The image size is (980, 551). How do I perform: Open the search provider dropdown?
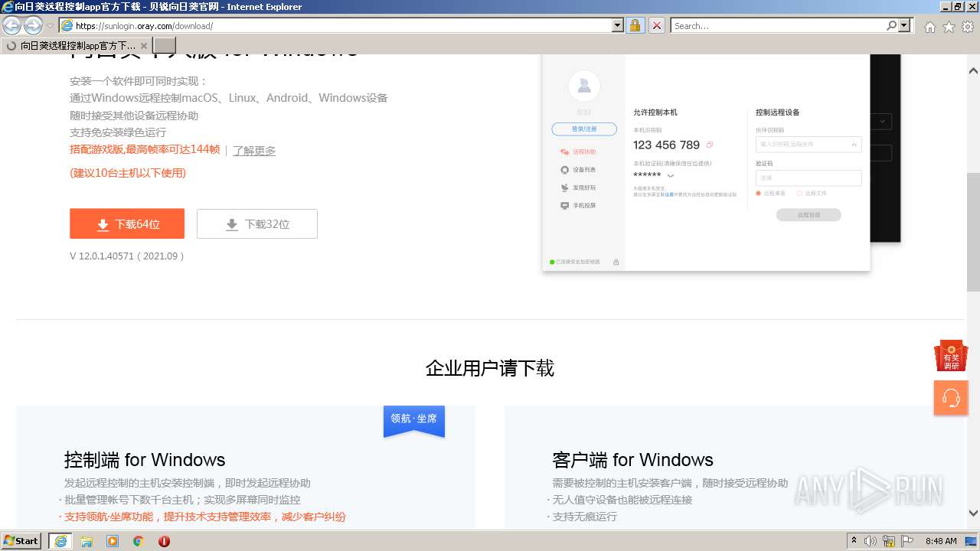click(x=905, y=25)
